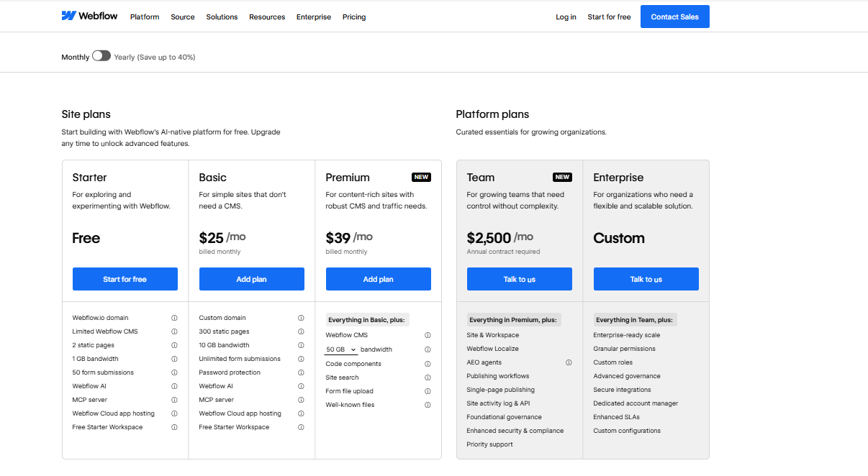Click Enhanced SLAs feature text
Viewport: 868px width, 476px height.
tap(617, 417)
